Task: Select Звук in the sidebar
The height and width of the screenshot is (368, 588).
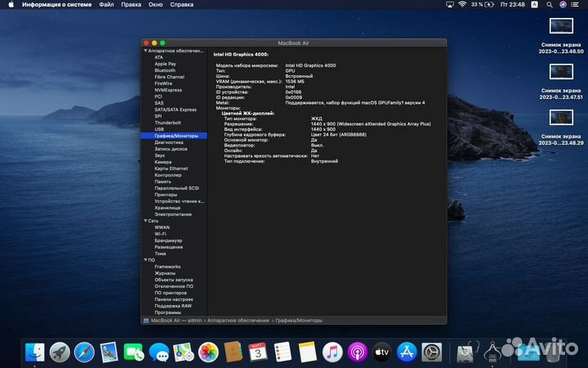Action: 159,155
